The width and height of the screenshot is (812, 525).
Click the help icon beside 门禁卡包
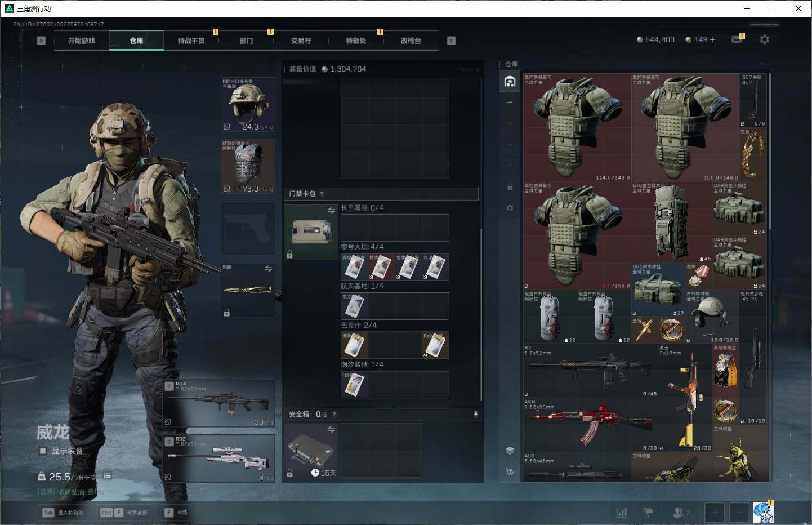[x=322, y=194]
